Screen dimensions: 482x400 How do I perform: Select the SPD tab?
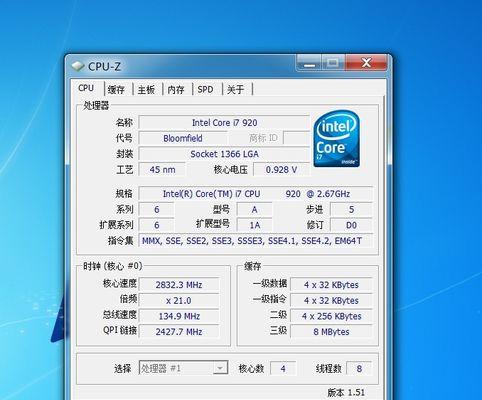(205, 90)
